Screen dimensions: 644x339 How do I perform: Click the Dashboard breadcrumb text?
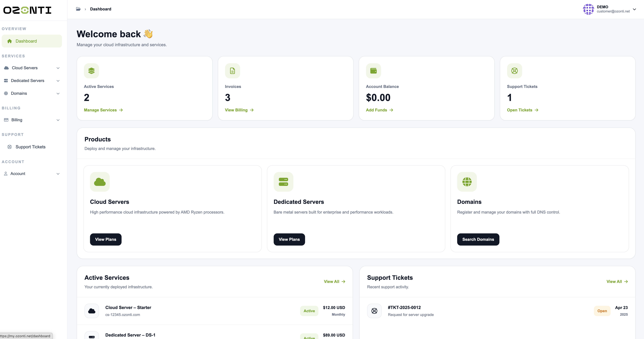[x=100, y=9]
